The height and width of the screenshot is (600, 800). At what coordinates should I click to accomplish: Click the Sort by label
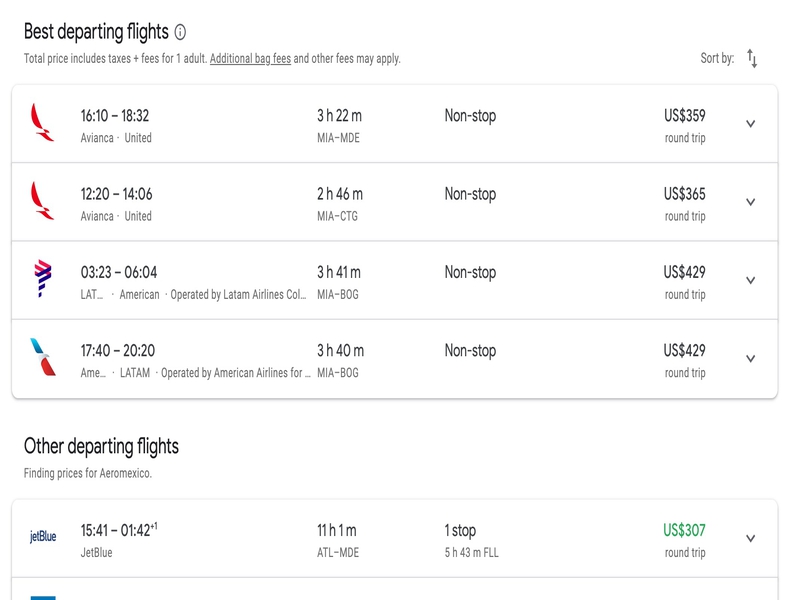coord(717,58)
